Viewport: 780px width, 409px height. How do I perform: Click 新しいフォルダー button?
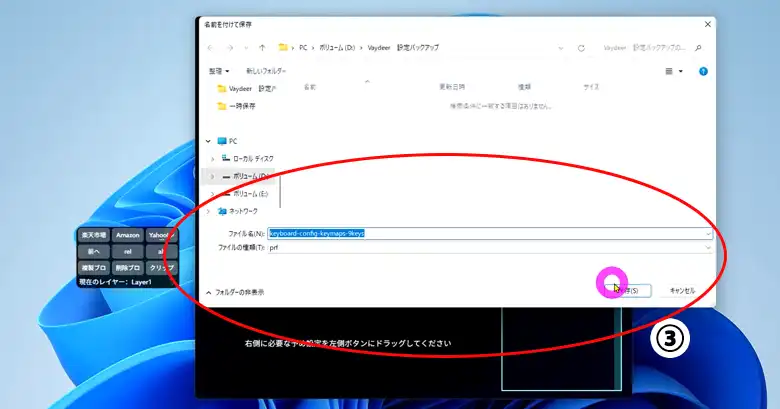pyautogui.click(x=266, y=71)
